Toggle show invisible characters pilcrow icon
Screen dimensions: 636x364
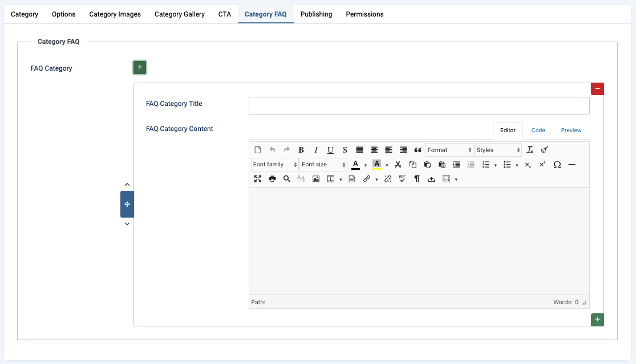click(417, 179)
